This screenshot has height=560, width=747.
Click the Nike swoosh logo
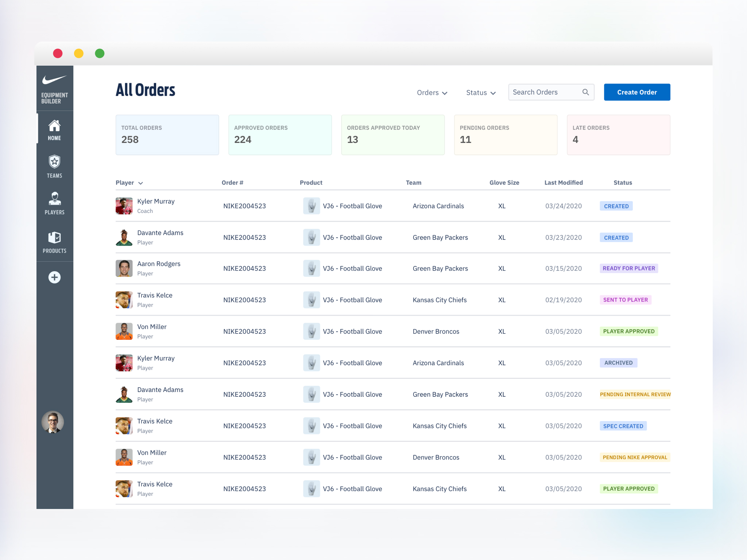pyautogui.click(x=54, y=79)
